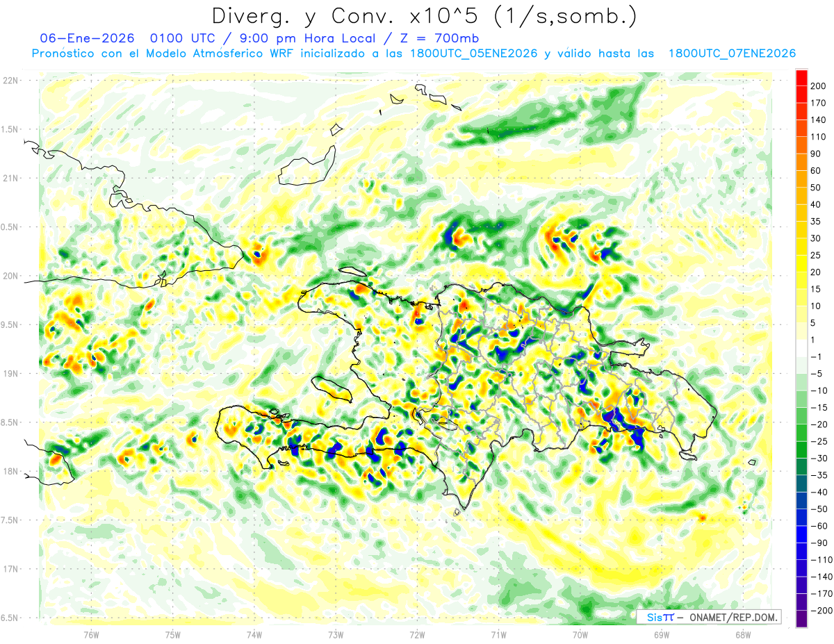Image resolution: width=834 pixels, height=644 pixels.
Task: Click the red color-scale segment above 200
Action: [x=802, y=76]
